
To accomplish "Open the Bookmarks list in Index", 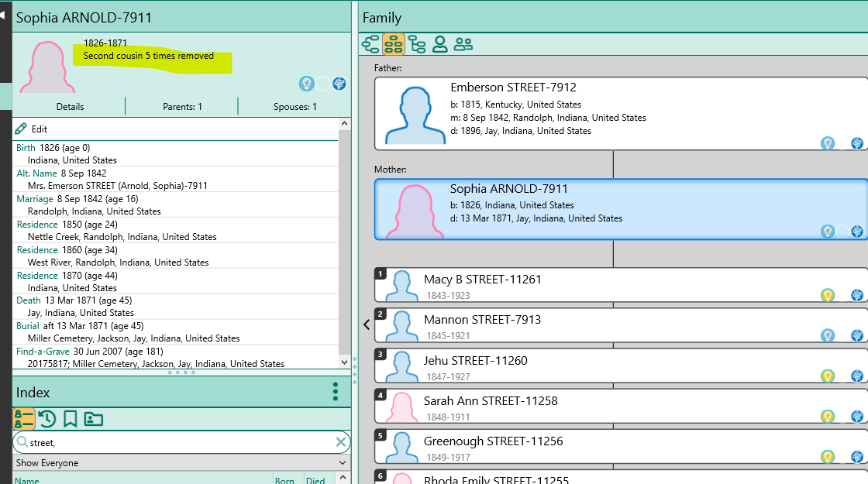I will pyautogui.click(x=70, y=419).
